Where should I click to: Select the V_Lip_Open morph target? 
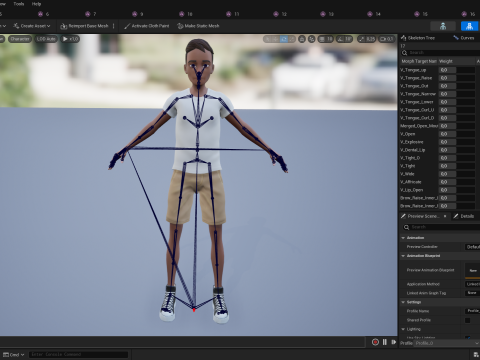point(412,190)
